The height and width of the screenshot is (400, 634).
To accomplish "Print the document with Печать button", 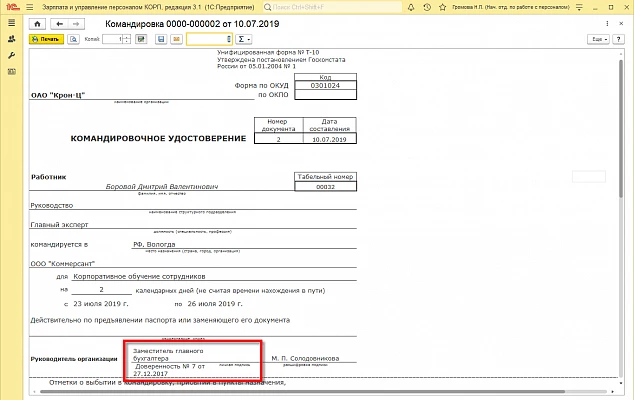I will pos(46,39).
